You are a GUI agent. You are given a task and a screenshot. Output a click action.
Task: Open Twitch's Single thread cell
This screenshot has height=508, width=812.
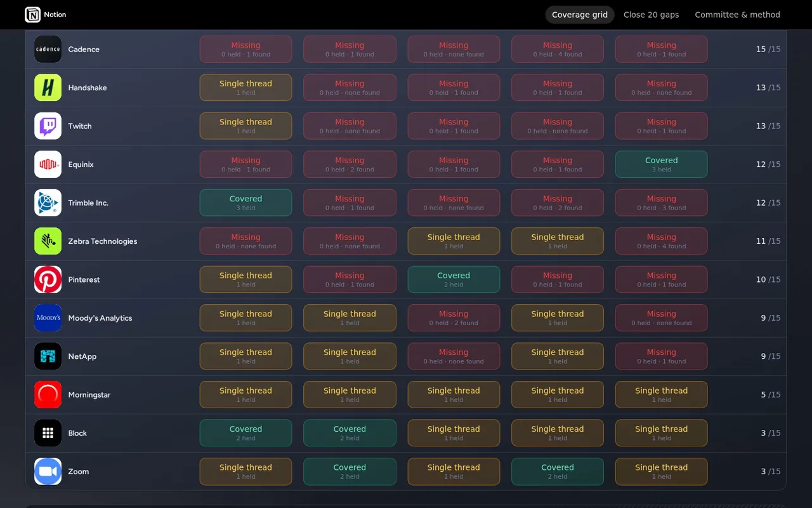click(246, 126)
